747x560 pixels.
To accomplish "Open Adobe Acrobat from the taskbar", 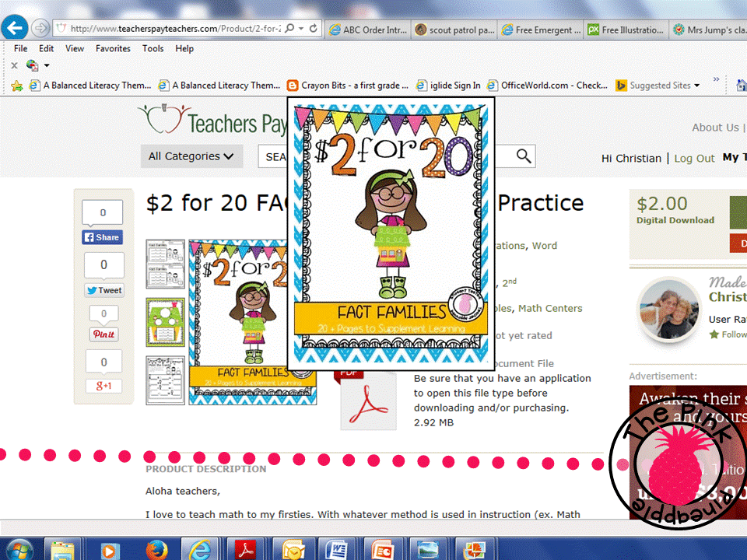I will (x=246, y=551).
